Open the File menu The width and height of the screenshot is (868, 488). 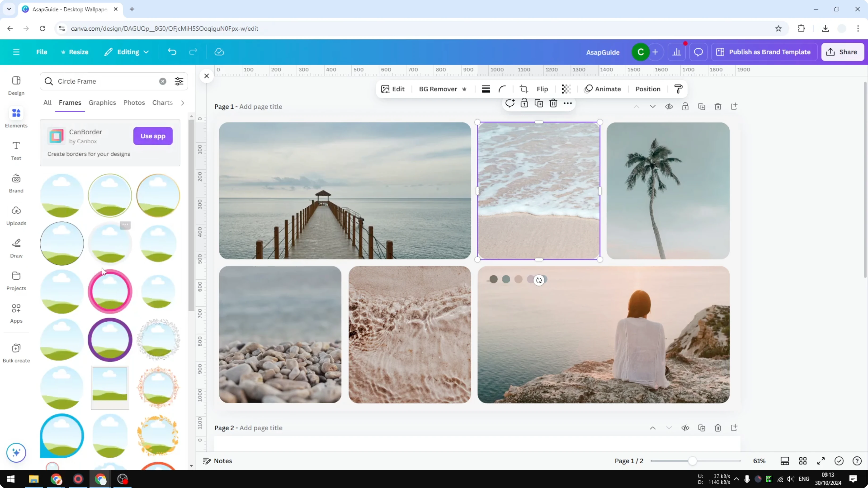coord(42,52)
